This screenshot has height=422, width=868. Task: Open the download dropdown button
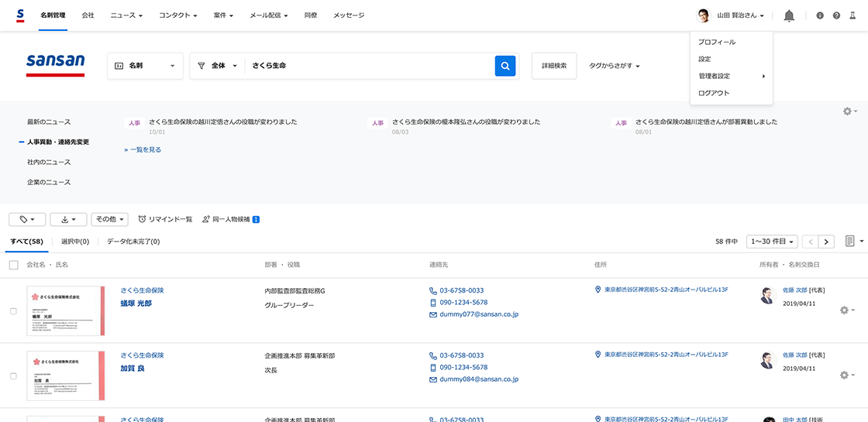point(68,220)
